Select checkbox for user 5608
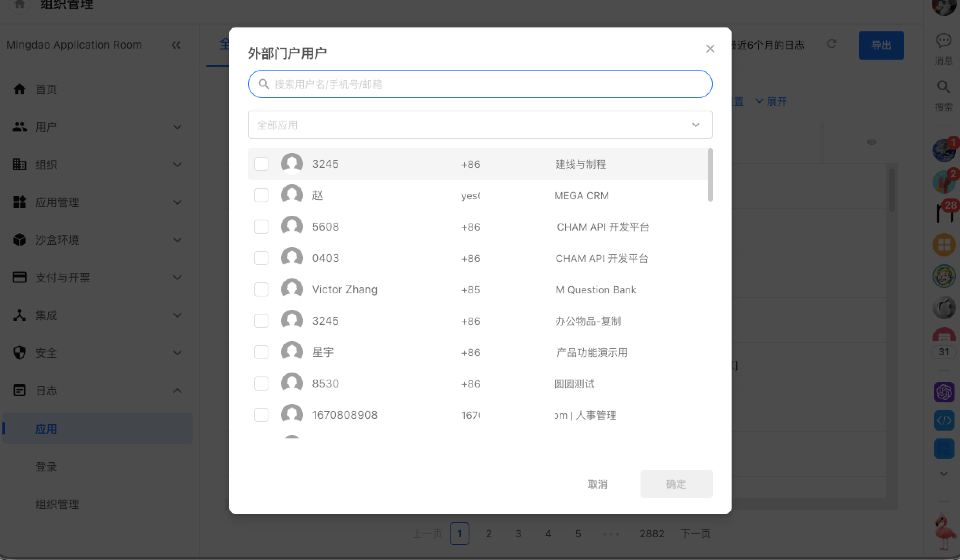 (x=261, y=227)
